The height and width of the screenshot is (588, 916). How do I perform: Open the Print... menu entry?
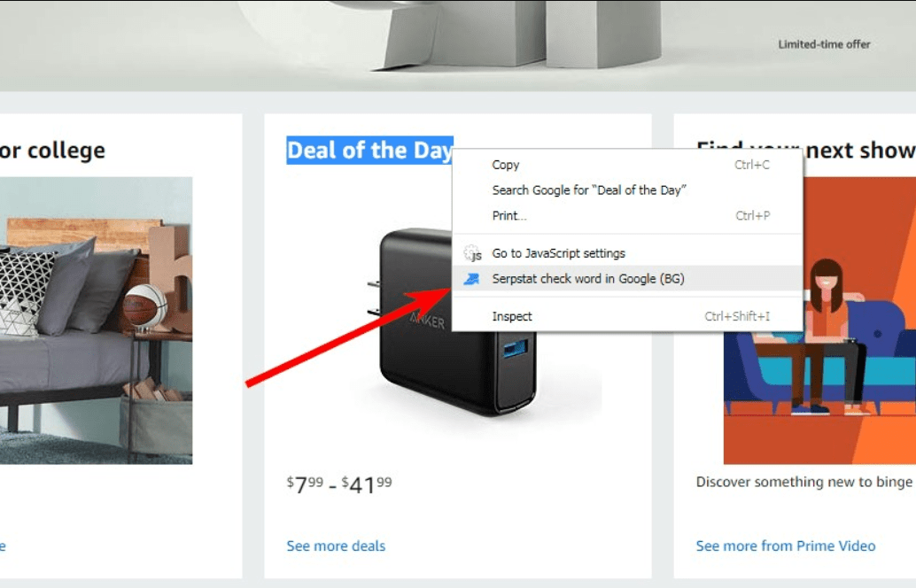click(x=627, y=216)
